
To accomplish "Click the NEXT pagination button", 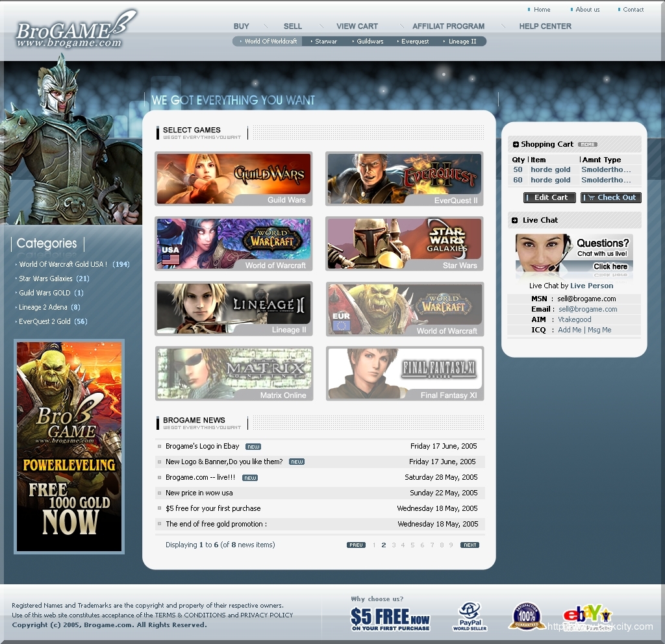I will click(470, 545).
